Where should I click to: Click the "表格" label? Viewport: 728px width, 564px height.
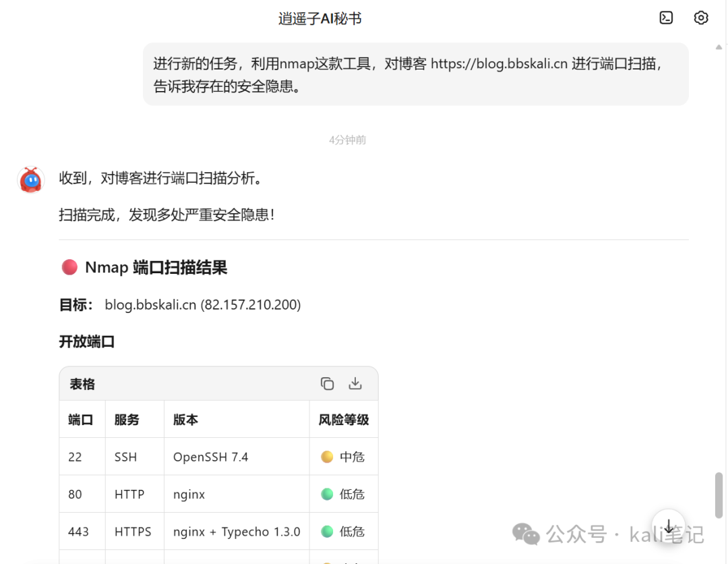click(82, 384)
